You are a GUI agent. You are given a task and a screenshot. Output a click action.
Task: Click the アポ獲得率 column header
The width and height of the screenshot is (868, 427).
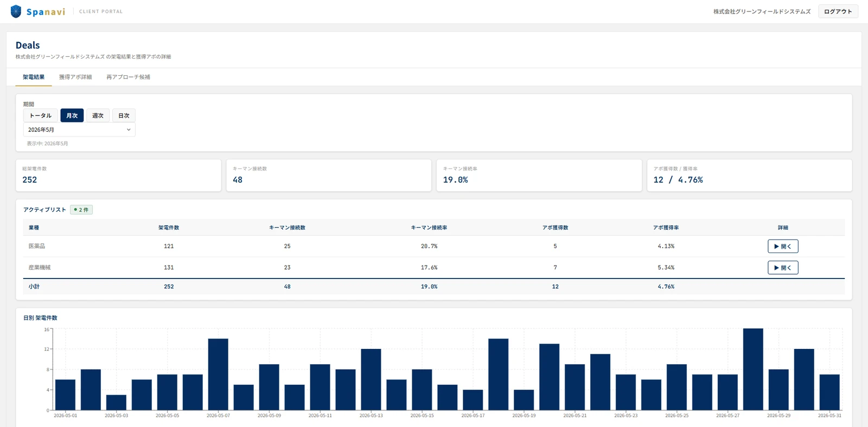pos(666,228)
